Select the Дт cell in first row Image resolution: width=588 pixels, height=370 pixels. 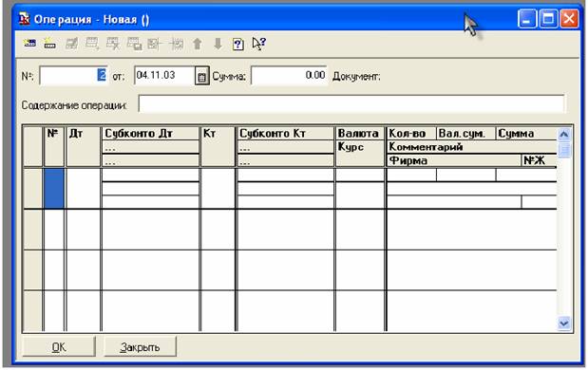pos(84,189)
